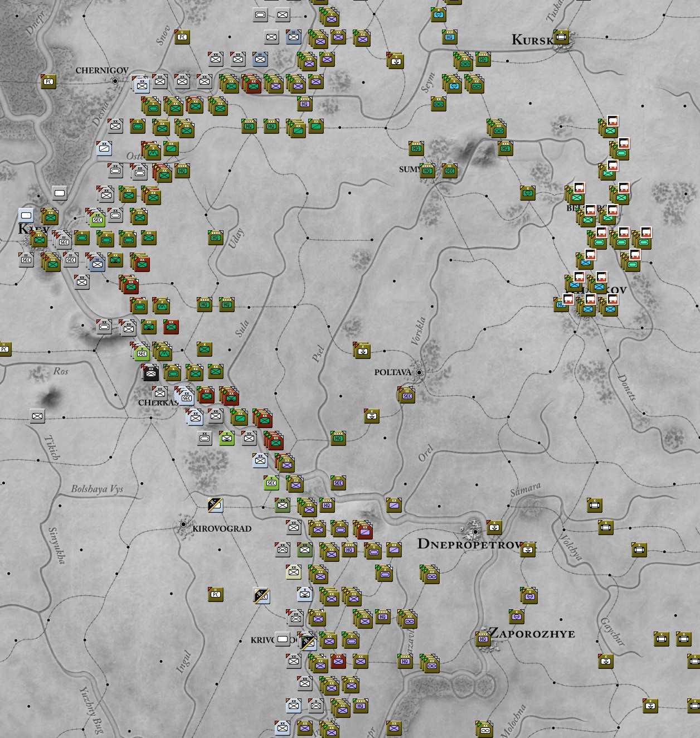Click the Zaporozhye city label

pos(532,634)
